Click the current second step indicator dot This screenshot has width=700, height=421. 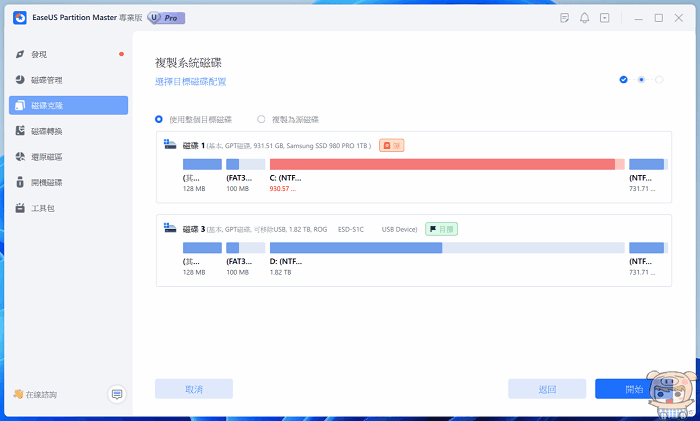[x=641, y=80]
